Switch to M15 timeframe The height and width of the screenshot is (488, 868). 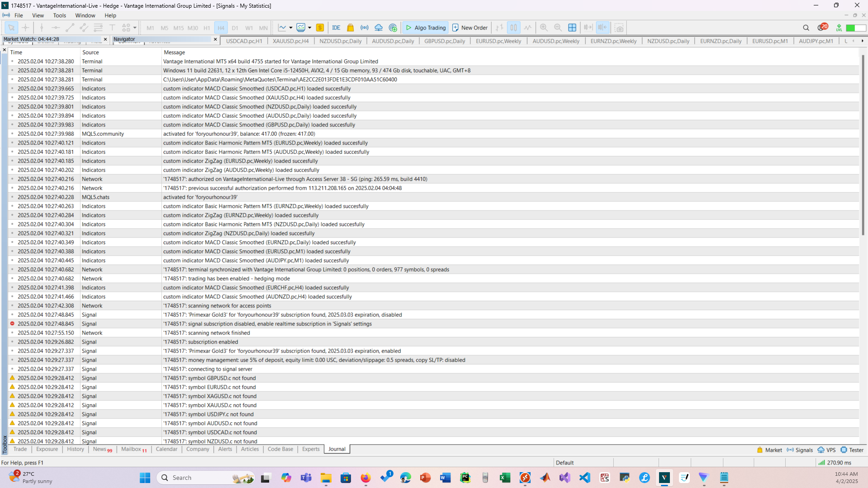click(178, 28)
